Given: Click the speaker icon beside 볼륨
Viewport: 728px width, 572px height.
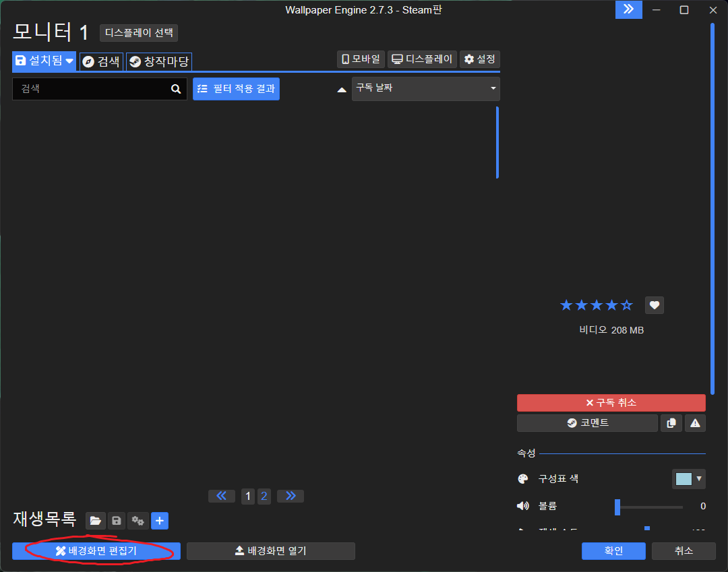Looking at the screenshot, I should coord(523,506).
